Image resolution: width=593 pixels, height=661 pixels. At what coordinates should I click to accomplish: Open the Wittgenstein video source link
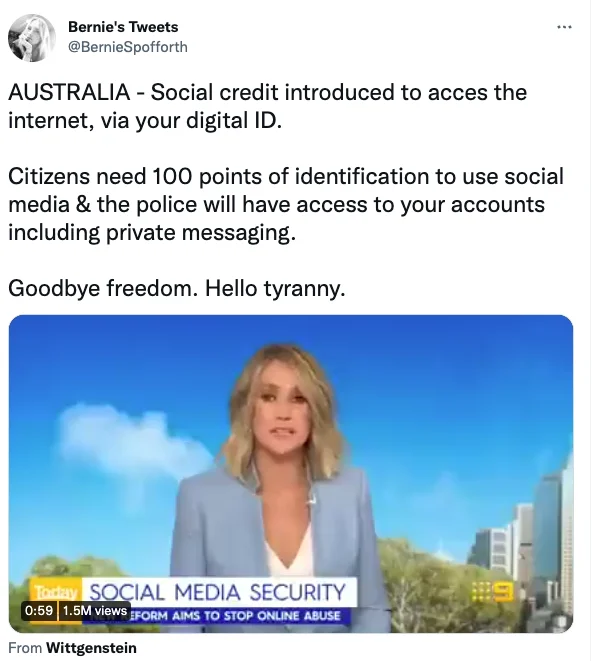click(91, 648)
